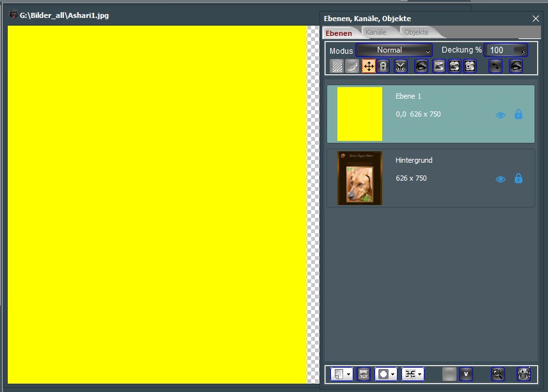Hide the Ebene 1 layer
548x392 pixels.
(x=501, y=115)
